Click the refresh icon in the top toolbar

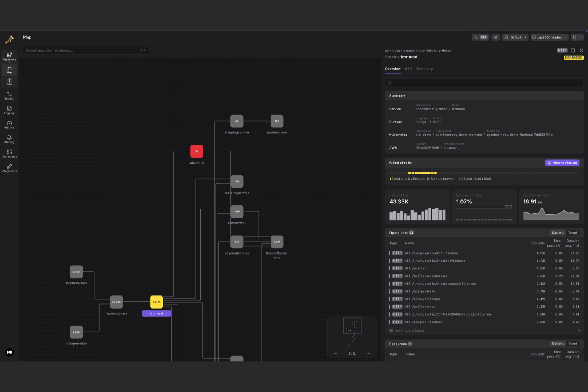pyautogui.click(x=575, y=37)
